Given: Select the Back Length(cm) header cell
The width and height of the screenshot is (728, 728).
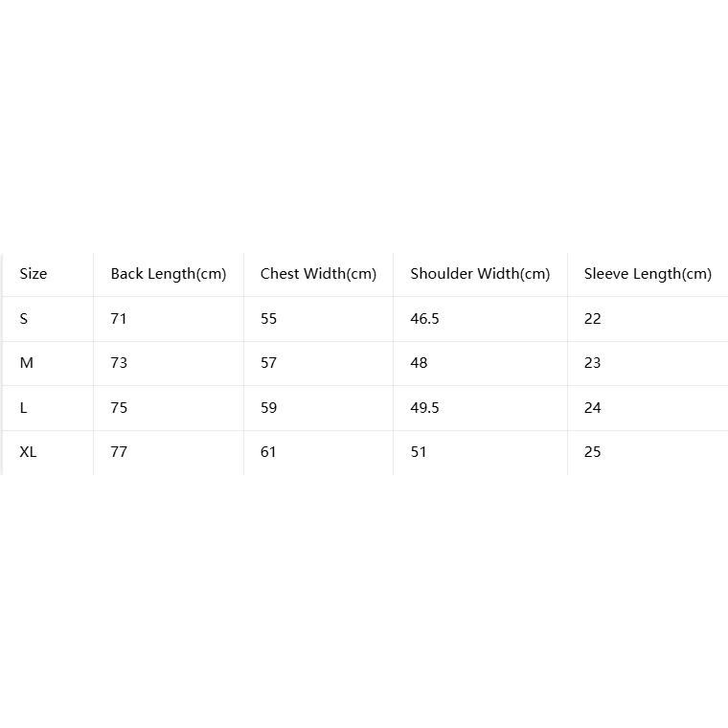Looking at the screenshot, I should click(169, 274).
